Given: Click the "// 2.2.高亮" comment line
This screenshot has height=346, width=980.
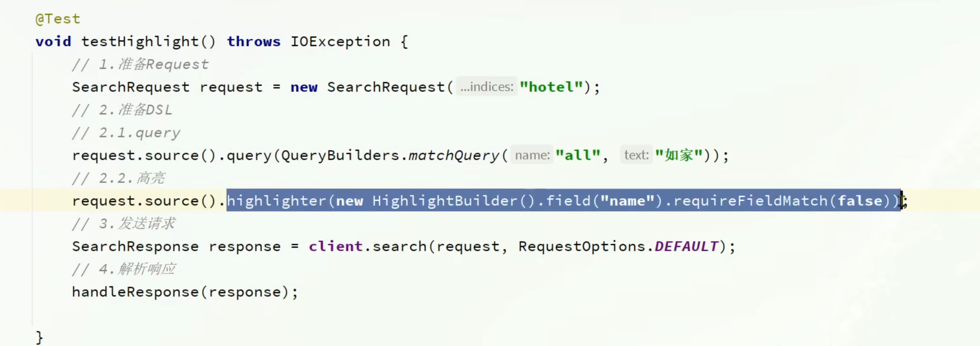Looking at the screenshot, I should click(x=119, y=178).
